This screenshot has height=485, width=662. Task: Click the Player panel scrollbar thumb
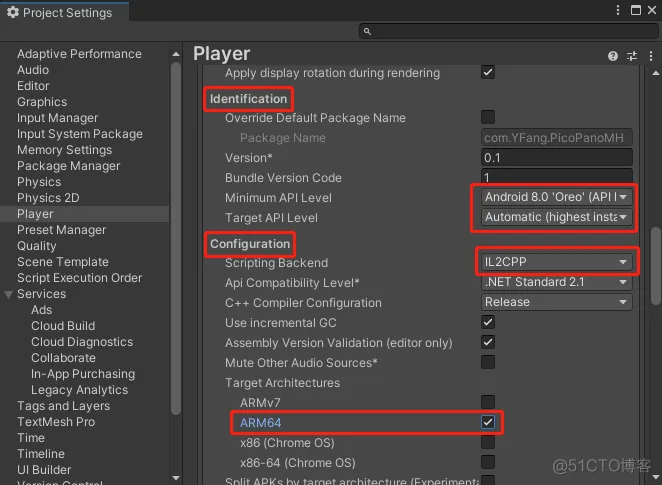[x=656, y=266]
